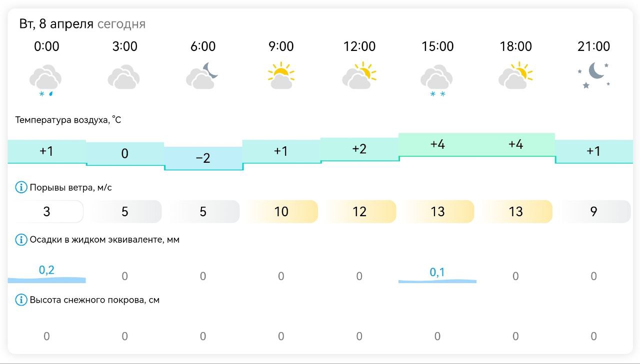
Task: Click the sunny weather icon at 9:00
Action: (x=281, y=75)
